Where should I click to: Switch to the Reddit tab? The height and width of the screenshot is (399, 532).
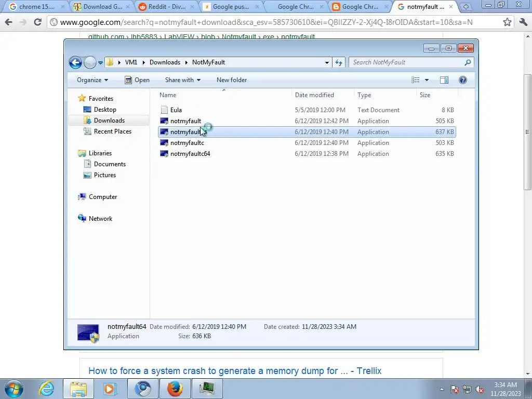(x=167, y=7)
